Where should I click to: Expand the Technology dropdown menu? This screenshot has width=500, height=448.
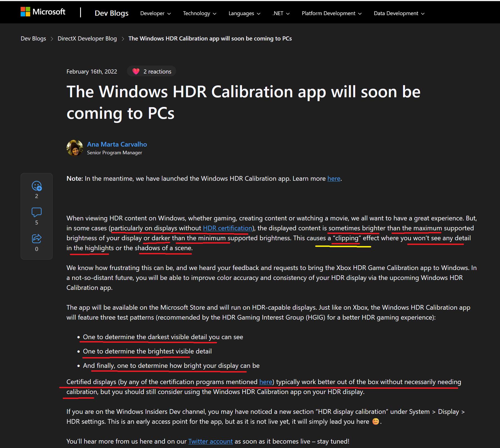199,13
